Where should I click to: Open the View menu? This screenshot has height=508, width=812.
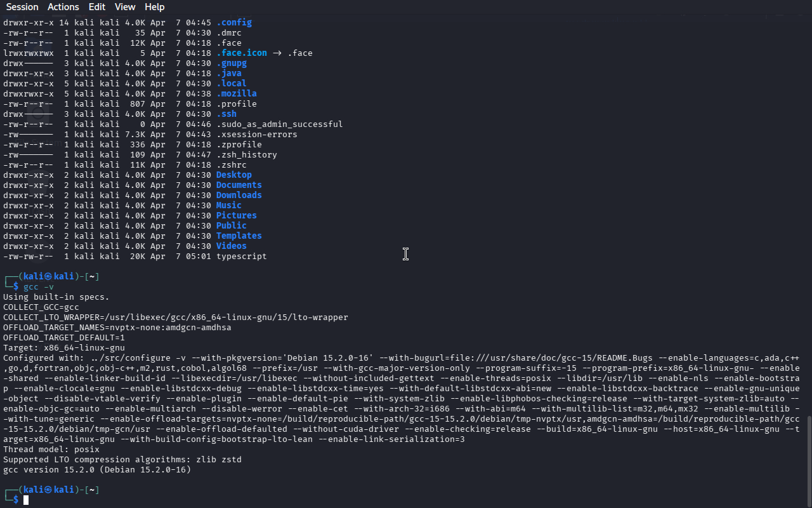[x=125, y=7]
